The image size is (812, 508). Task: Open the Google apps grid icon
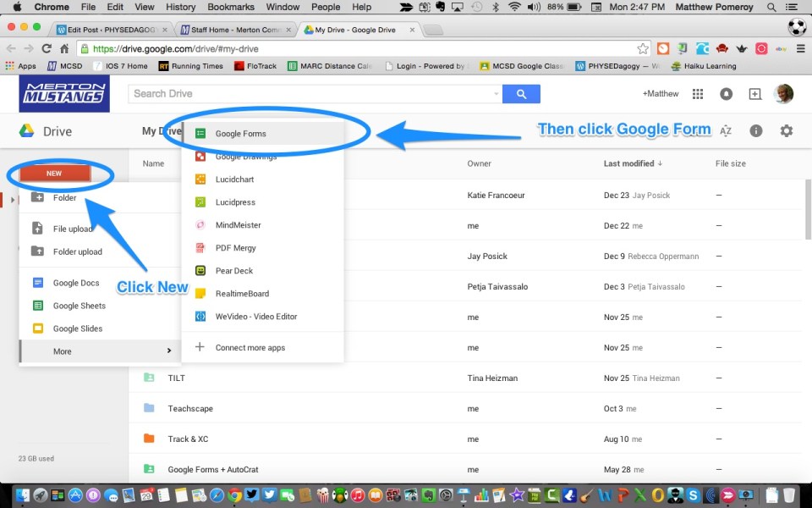click(698, 94)
